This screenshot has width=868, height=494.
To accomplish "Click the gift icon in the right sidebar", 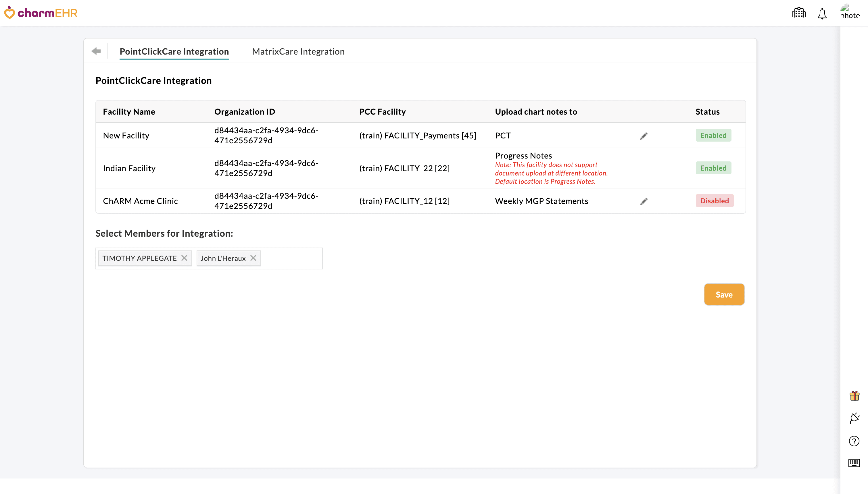I will pos(854,395).
